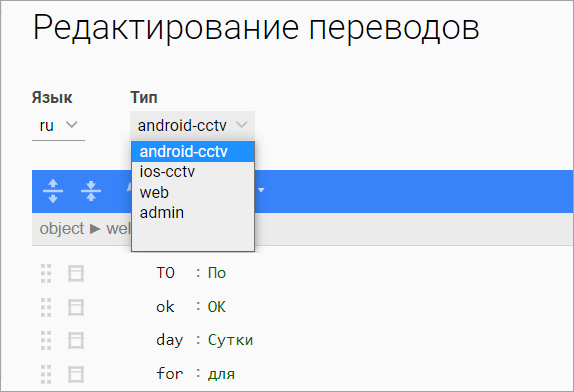Click the drag handle beside ok row
The width and height of the screenshot is (574, 392).
46,307
